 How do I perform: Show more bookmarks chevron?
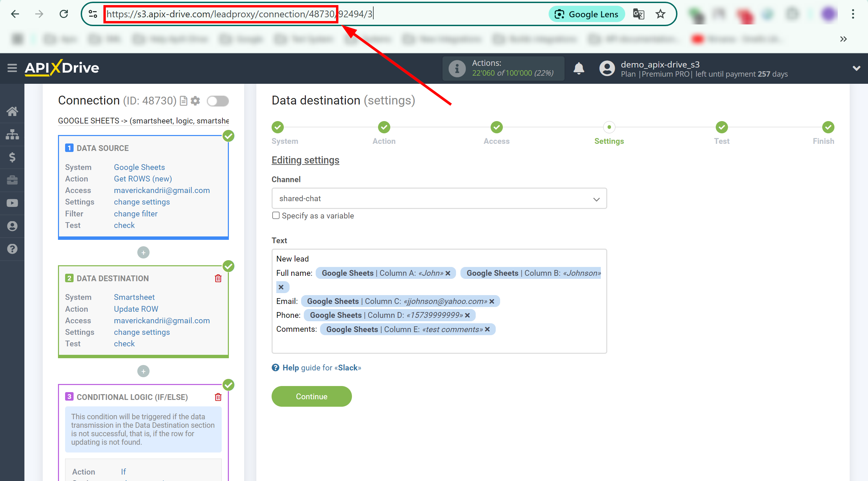[x=843, y=39]
